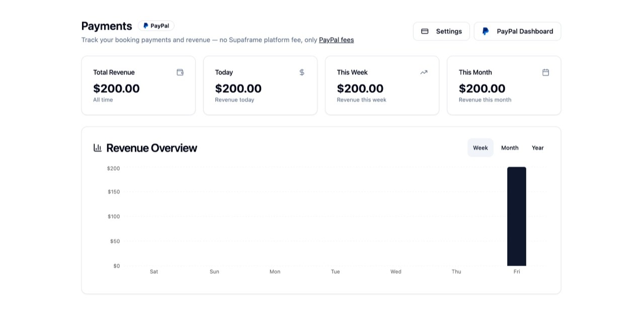Click the dollar sign icon on Today card

click(x=302, y=72)
